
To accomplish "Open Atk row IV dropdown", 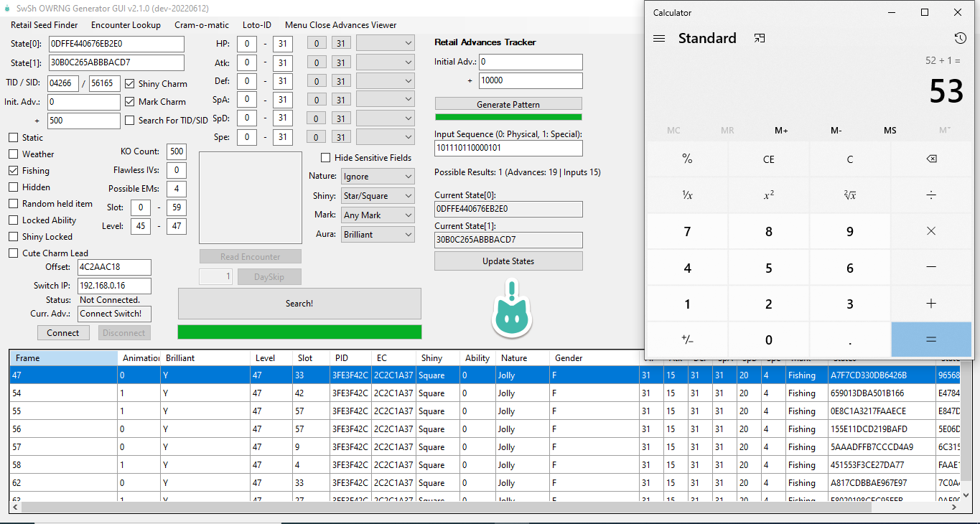I will [386, 63].
